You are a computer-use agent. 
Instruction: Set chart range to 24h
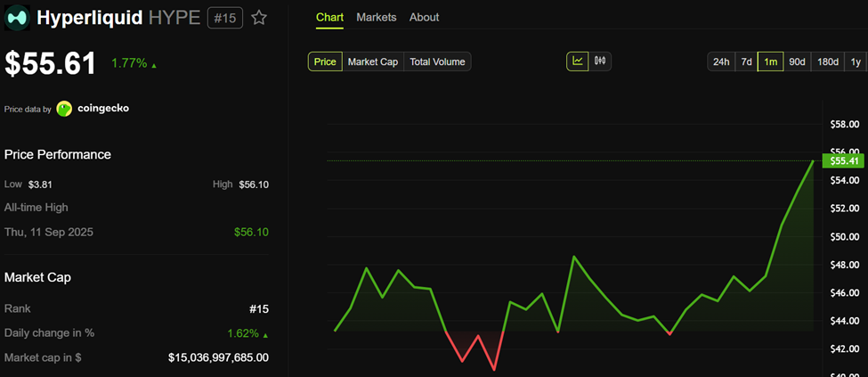tap(721, 61)
